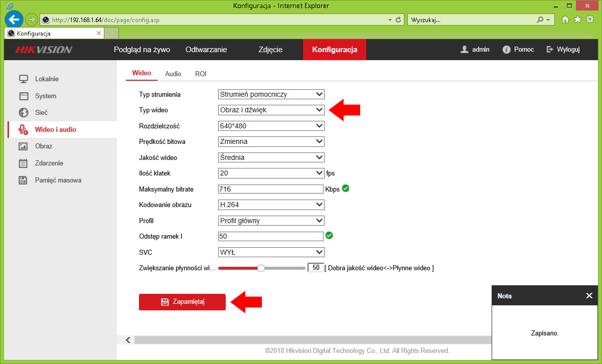Open the SVC dropdown set to WYŁ
602x364 pixels.
coord(271,252)
